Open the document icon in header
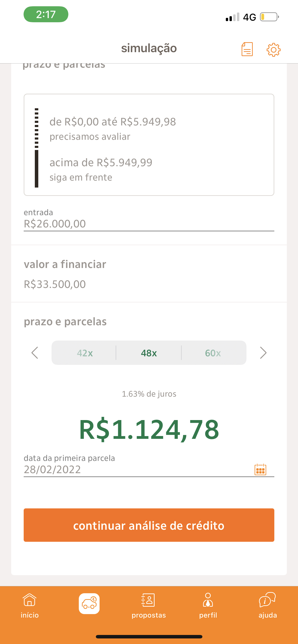 coord(247,49)
